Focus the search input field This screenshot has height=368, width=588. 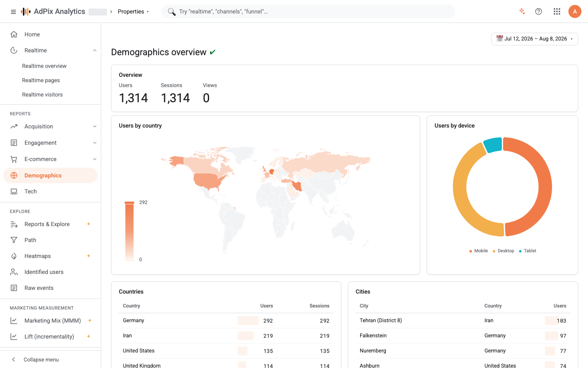(x=308, y=11)
